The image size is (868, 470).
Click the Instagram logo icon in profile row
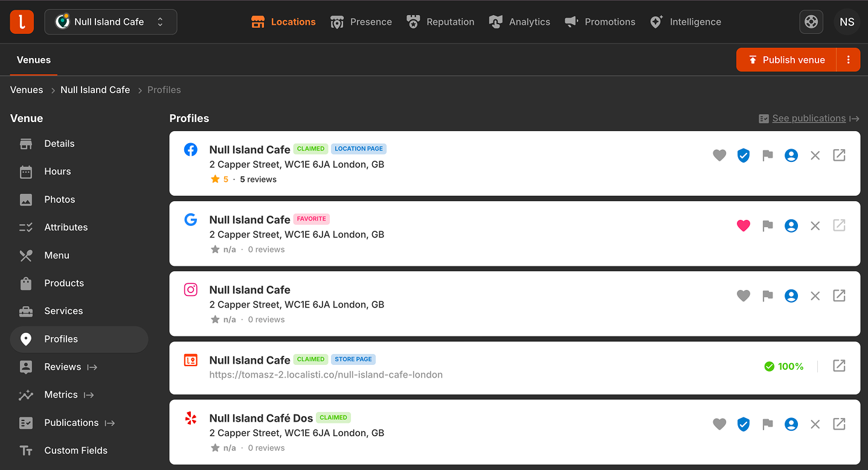pyautogui.click(x=191, y=289)
